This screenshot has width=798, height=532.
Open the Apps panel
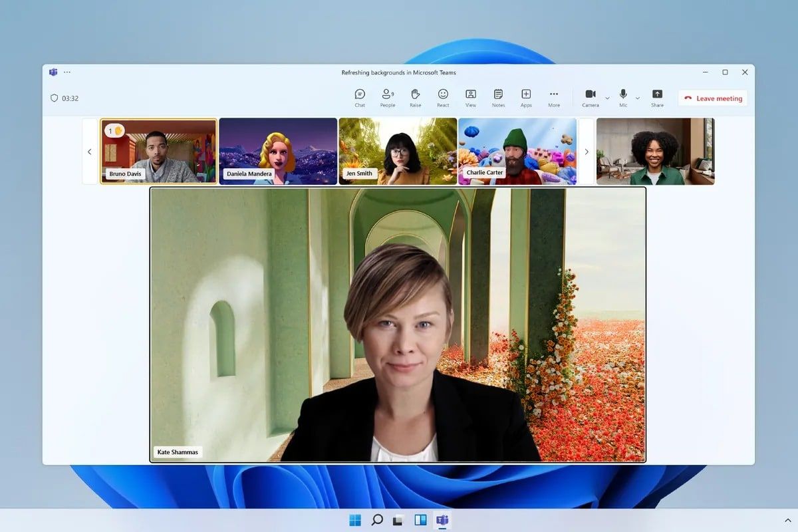(526, 98)
